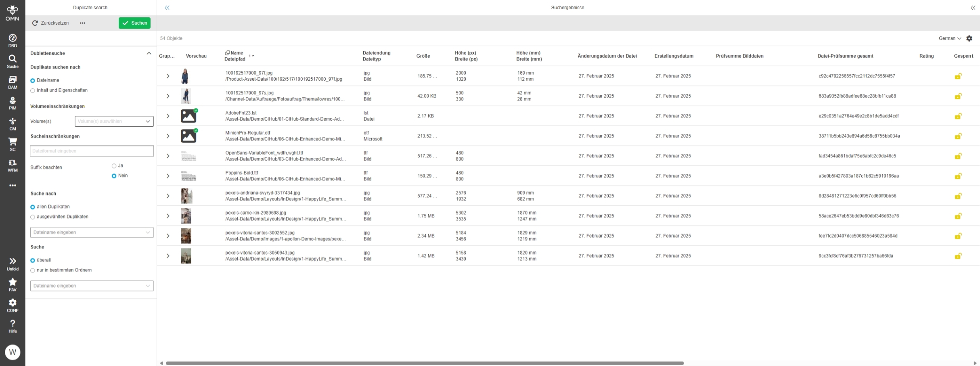
Task: Click the horizontal scrollbar thumb
Action: click(425, 363)
